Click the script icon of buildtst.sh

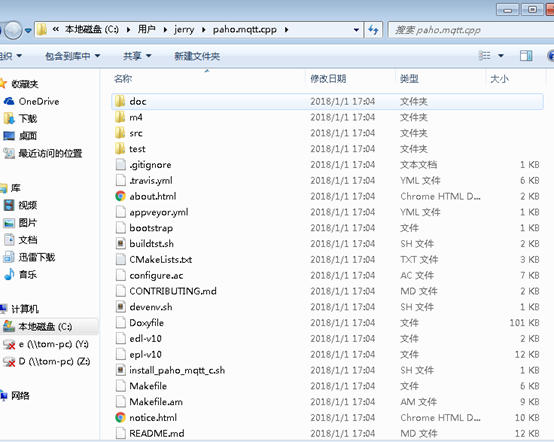pos(120,243)
